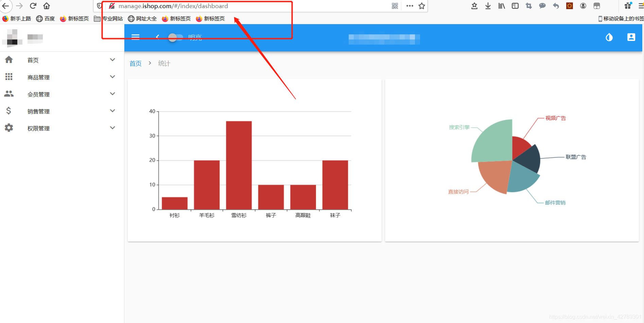Viewport: 644px width, 323px height.
Task: Click the 裤子 bar in chart
Action: point(271,197)
